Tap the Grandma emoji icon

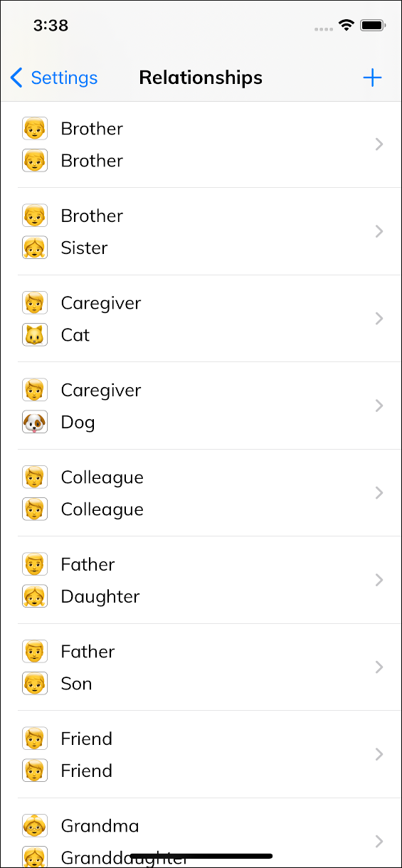35,826
